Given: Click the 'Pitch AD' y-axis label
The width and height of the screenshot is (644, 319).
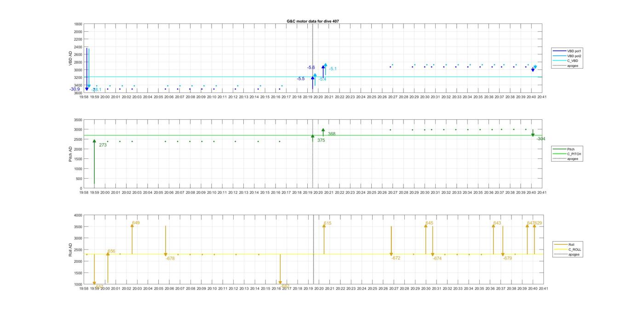Looking at the screenshot, I should pos(70,154).
